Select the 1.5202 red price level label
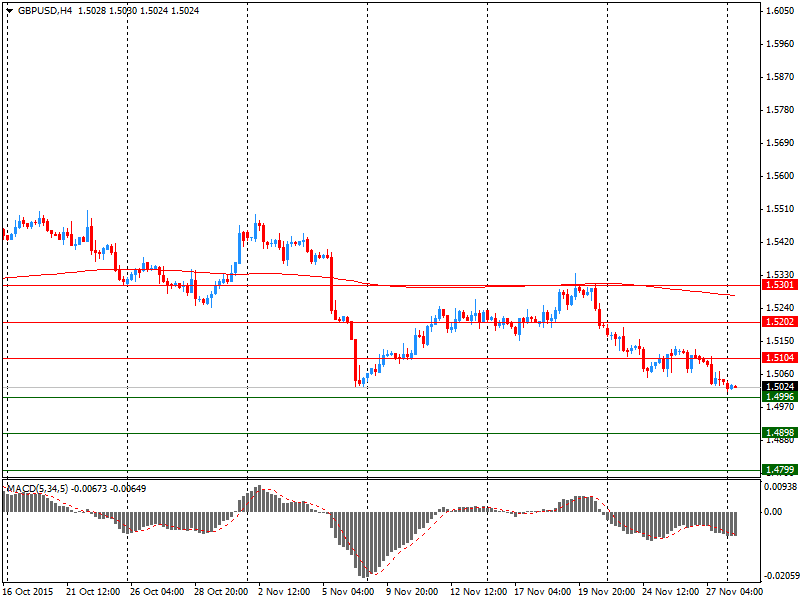 click(x=780, y=321)
